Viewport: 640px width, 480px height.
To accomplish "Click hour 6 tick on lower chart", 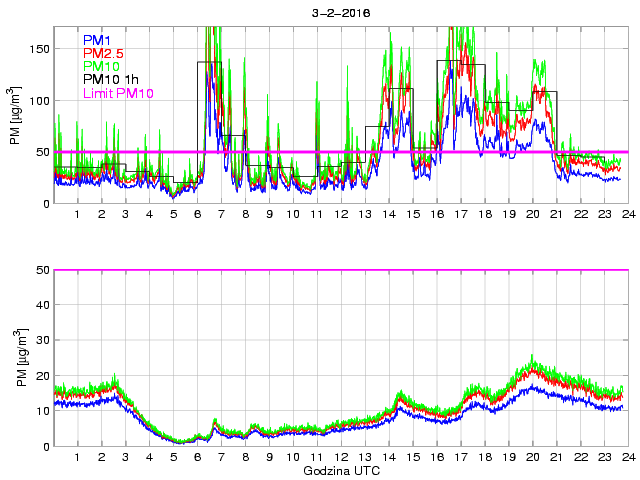I will click(198, 458).
